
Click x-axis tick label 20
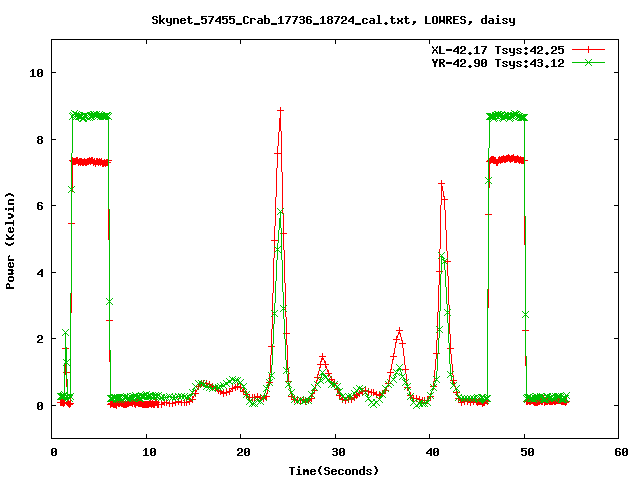[x=243, y=452]
